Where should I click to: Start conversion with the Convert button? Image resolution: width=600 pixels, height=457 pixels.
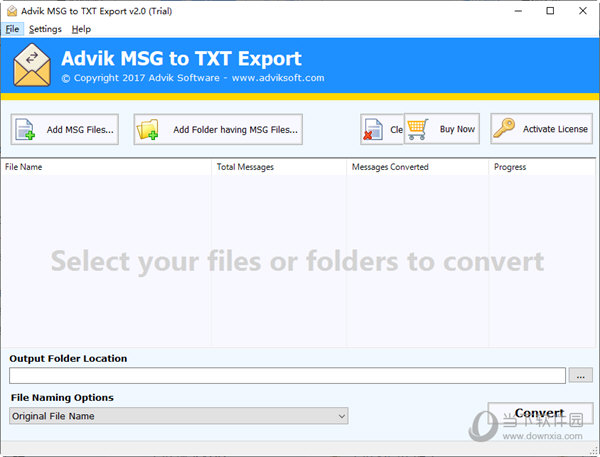coord(540,413)
